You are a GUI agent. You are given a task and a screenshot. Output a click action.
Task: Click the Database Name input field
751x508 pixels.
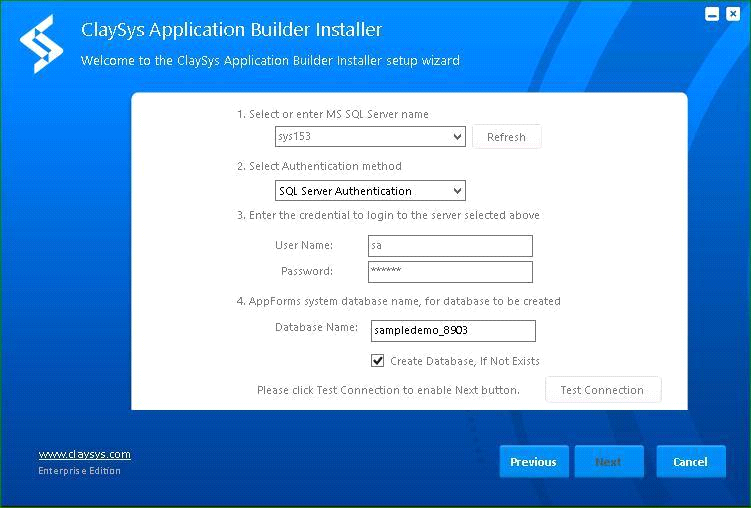pos(453,331)
